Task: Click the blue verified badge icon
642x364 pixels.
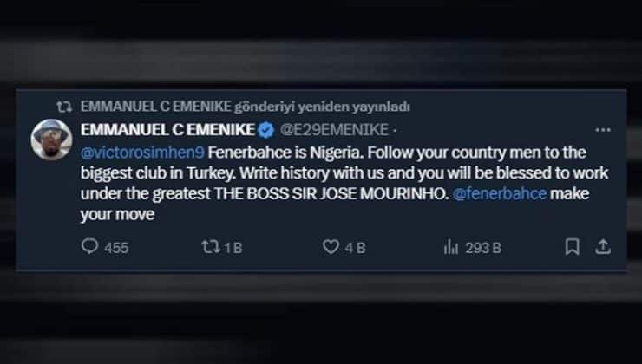Action: tap(266, 130)
